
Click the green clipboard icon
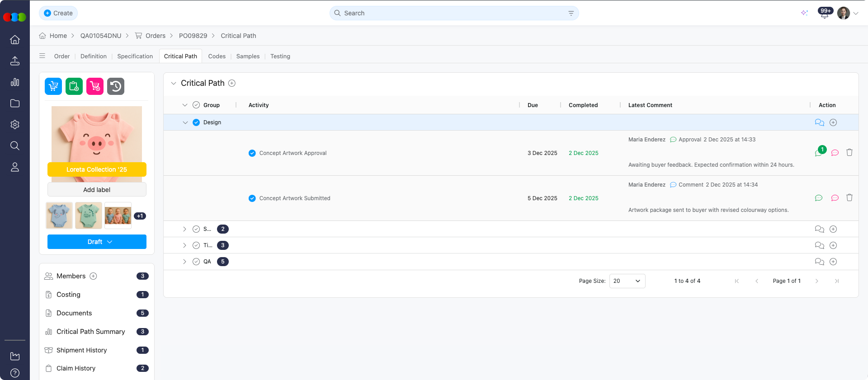(x=74, y=86)
